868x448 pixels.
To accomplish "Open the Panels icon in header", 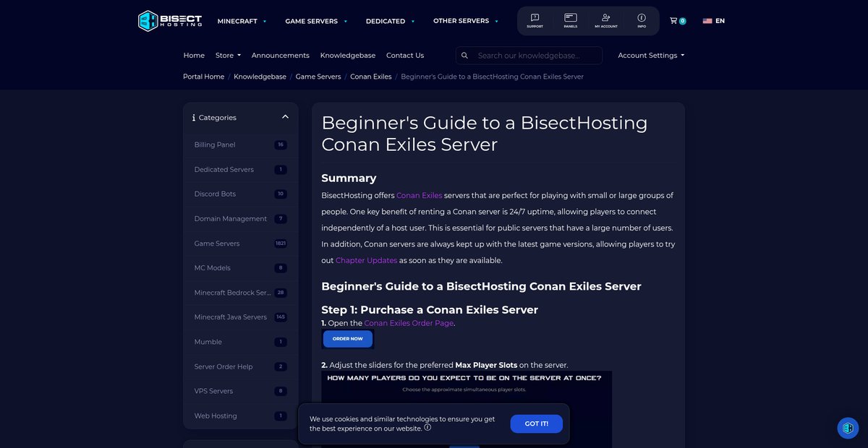I will coord(571,20).
